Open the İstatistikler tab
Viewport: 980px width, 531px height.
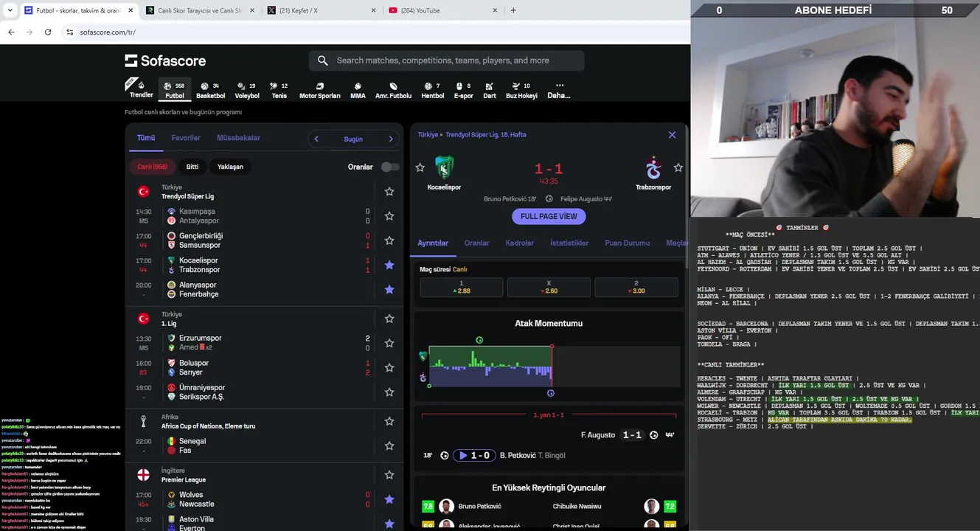[569, 243]
